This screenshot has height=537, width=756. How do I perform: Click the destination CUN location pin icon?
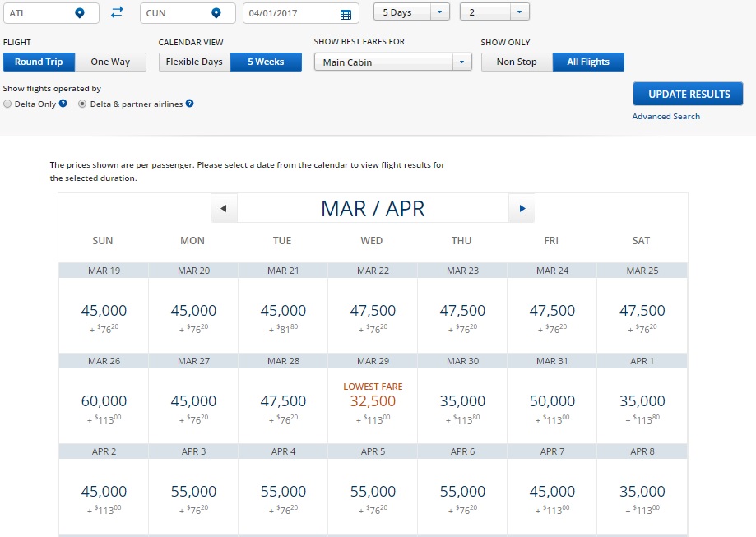[216, 13]
